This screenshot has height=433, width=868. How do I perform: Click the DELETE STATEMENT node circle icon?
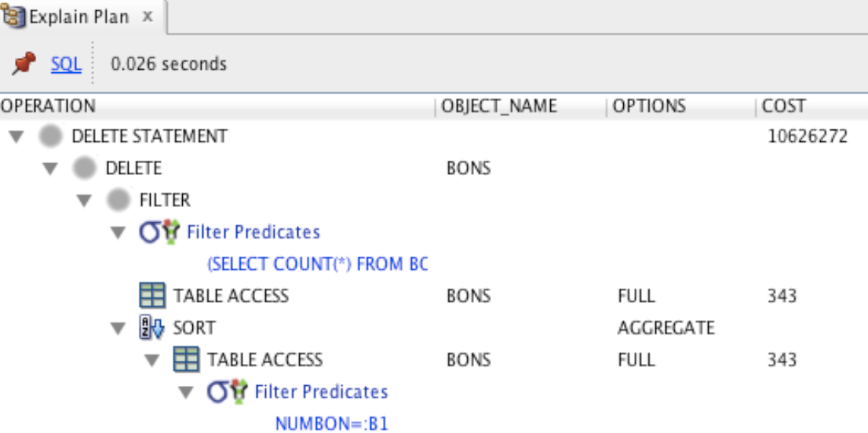click(x=51, y=136)
